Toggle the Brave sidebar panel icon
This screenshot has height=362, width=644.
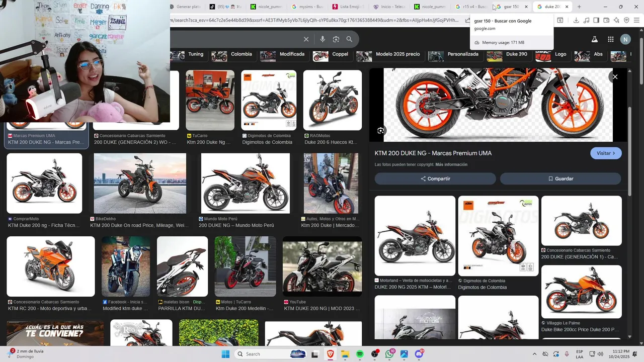coord(596,20)
